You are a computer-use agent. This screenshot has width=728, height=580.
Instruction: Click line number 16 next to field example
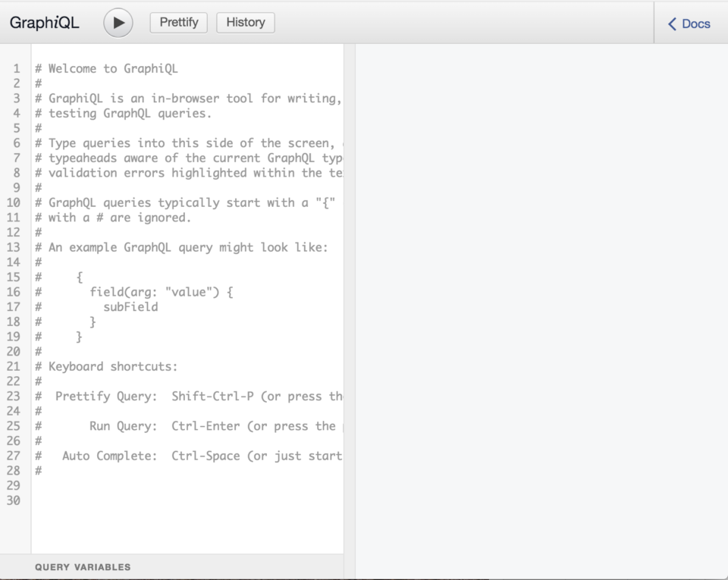coord(13,291)
